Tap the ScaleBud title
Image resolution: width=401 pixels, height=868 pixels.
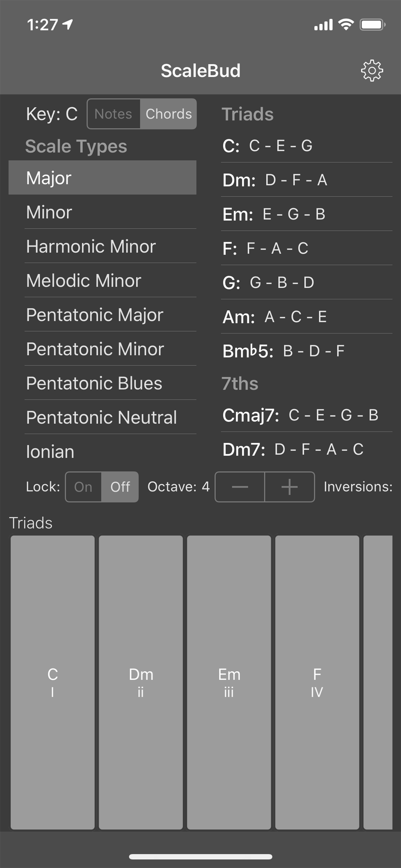200,70
